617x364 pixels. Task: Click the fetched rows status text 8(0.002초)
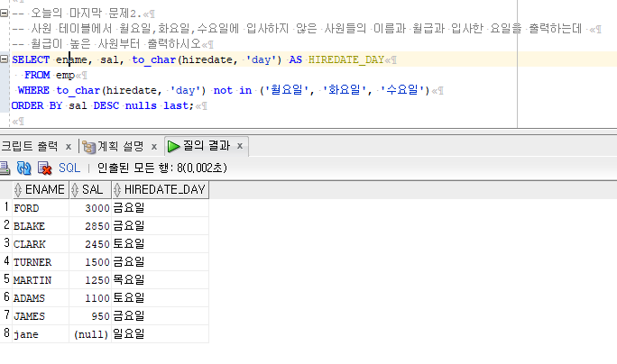tap(202, 168)
